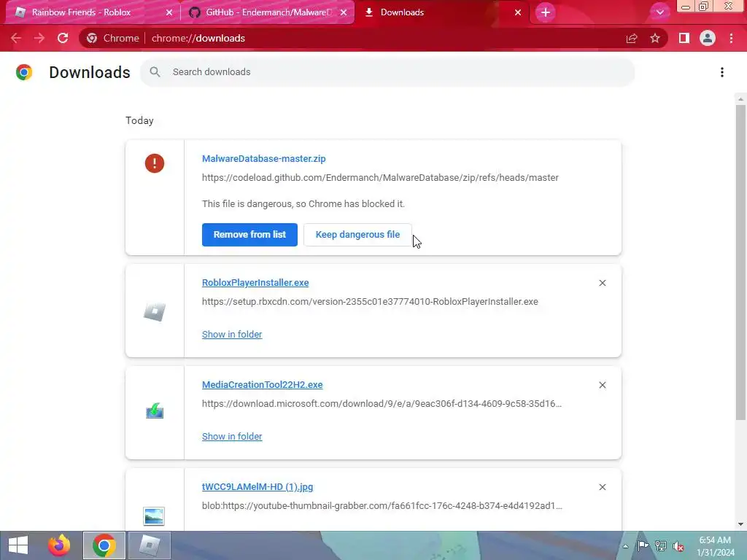Click the setup.rbxcdn.com source URL text

(370, 301)
